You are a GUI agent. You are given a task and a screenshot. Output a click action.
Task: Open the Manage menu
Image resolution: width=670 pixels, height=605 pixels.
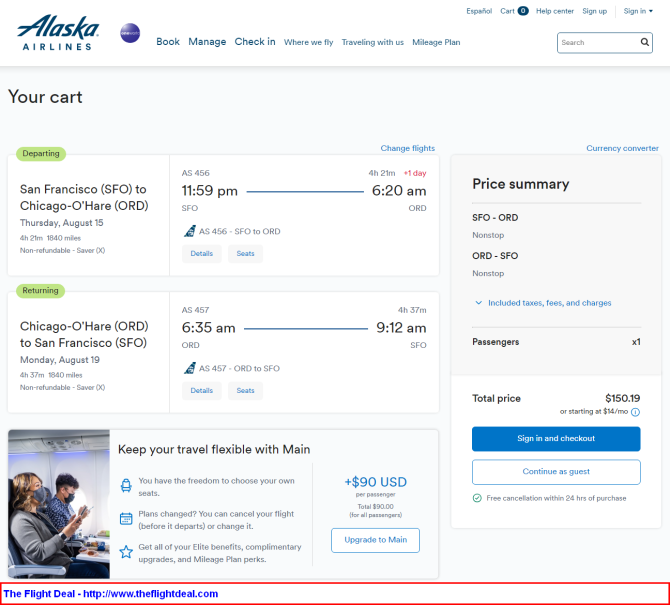pos(207,42)
